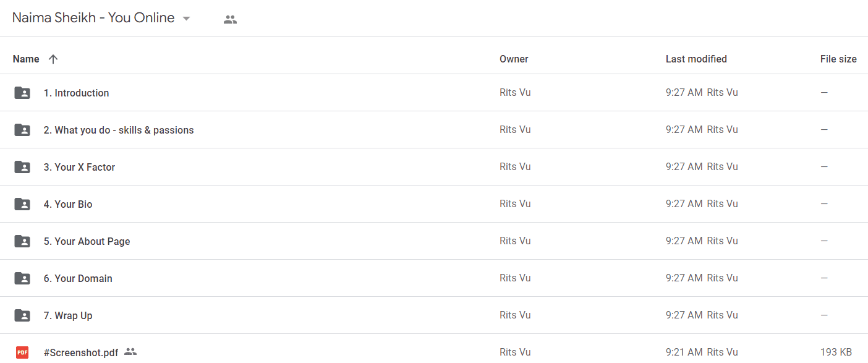Open the shared folder icon for 1. Introduction
This screenshot has width=868, height=363.
[x=22, y=93]
